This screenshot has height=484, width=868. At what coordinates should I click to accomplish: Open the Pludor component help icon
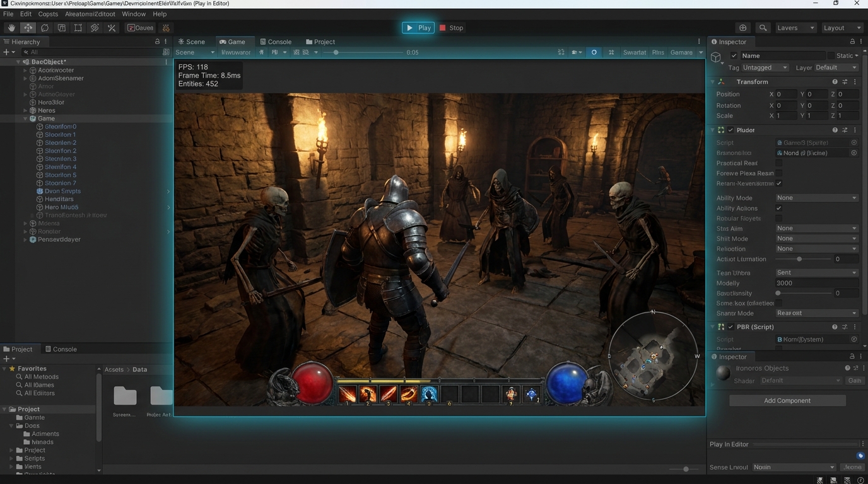click(x=835, y=130)
